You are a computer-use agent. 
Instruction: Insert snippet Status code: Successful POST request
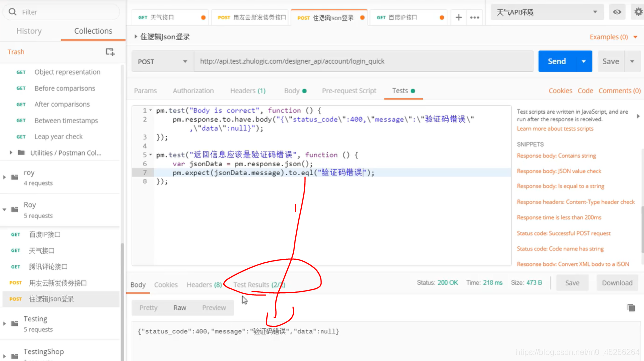coord(564,233)
